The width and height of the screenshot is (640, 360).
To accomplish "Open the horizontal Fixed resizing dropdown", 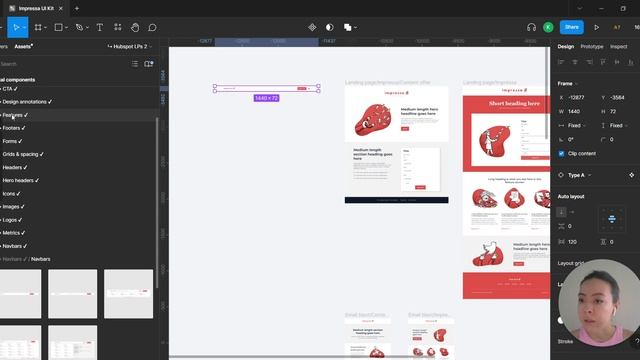I will coord(577,125).
